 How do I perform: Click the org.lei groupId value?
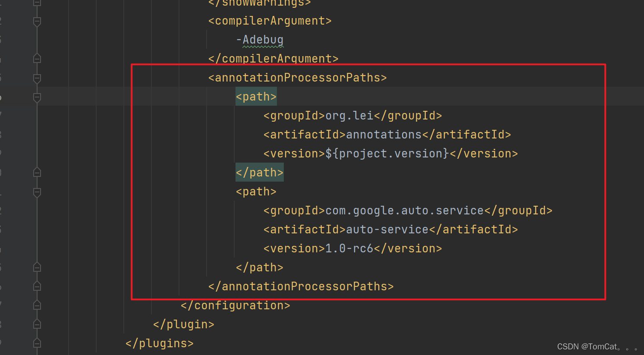click(349, 116)
